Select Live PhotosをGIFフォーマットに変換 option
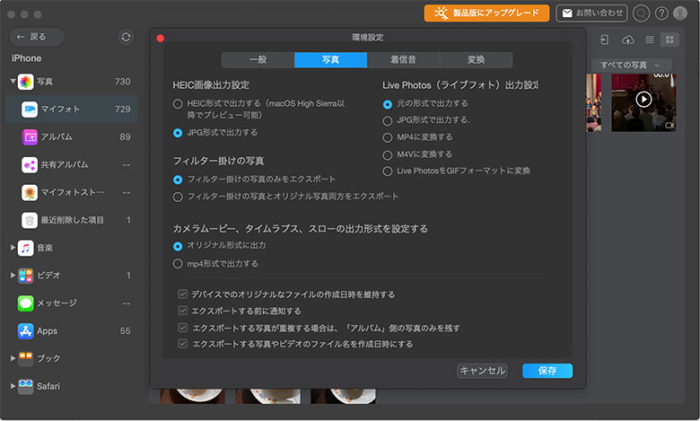 (388, 171)
